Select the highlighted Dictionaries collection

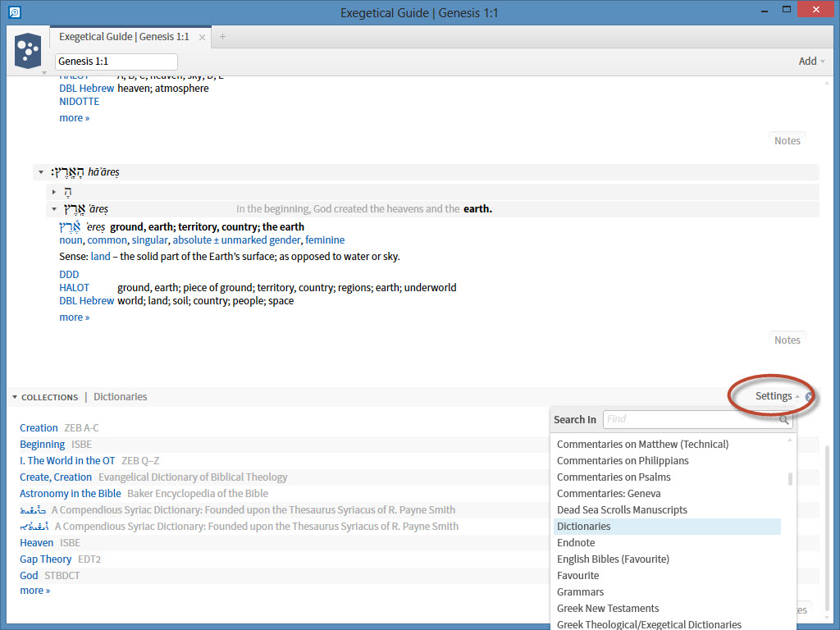[x=667, y=526]
